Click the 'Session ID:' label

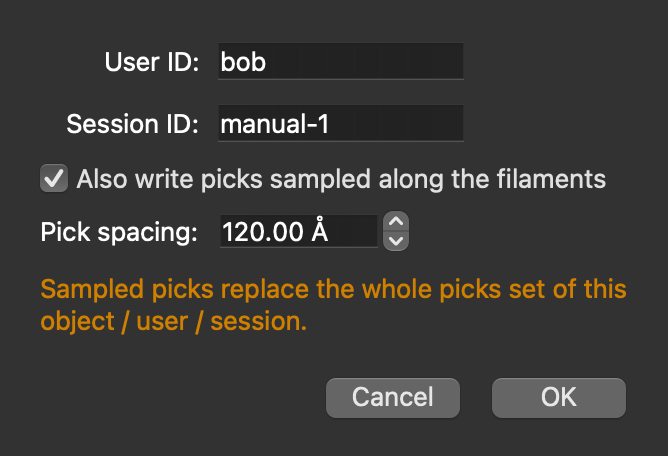(x=132, y=124)
